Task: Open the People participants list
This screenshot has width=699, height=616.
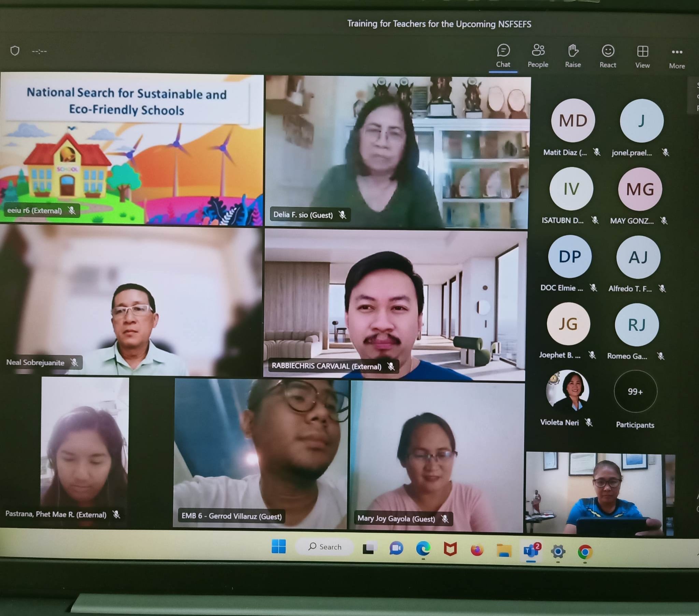Action: coord(538,55)
